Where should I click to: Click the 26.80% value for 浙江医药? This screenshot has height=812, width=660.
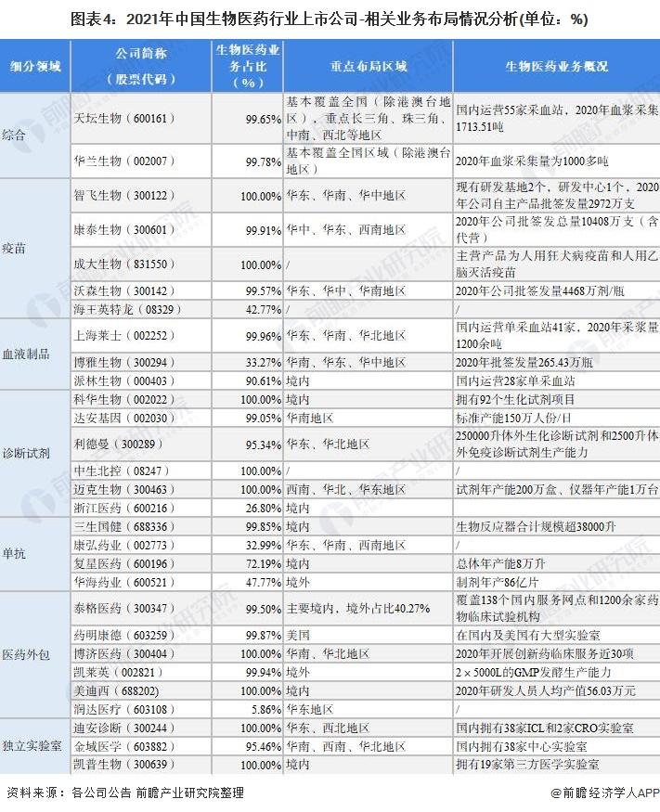point(264,509)
